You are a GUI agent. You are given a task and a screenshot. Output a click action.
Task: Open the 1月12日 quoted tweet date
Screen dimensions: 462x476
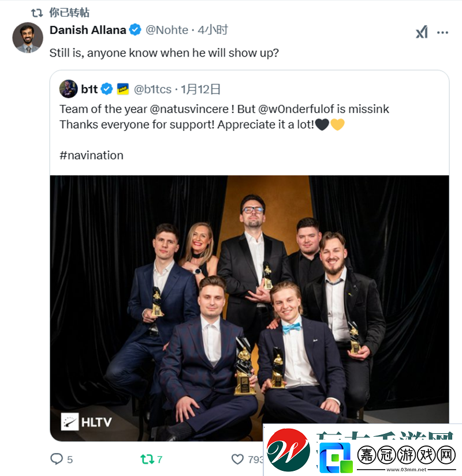pyautogui.click(x=200, y=89)
